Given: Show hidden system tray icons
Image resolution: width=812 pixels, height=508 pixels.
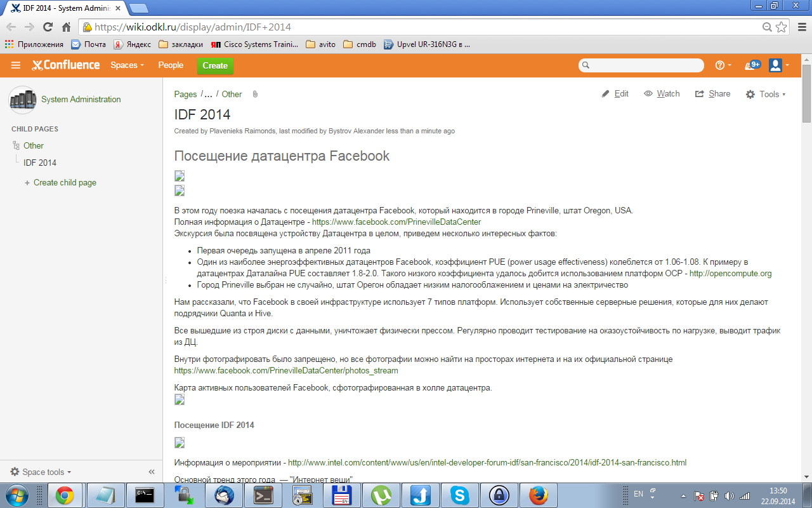Looking at the screenshot, I should [x=683, y=496].
